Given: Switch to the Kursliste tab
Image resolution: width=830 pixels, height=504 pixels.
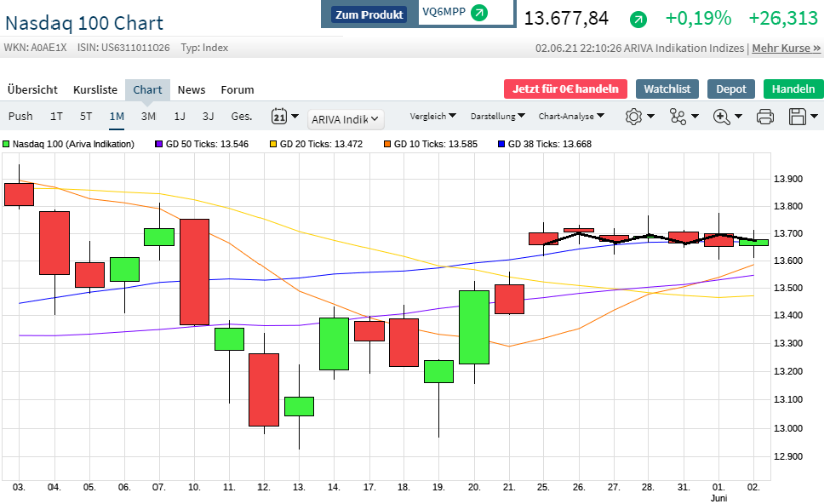Looking at the screenshot, I should [x=95, y=89].
